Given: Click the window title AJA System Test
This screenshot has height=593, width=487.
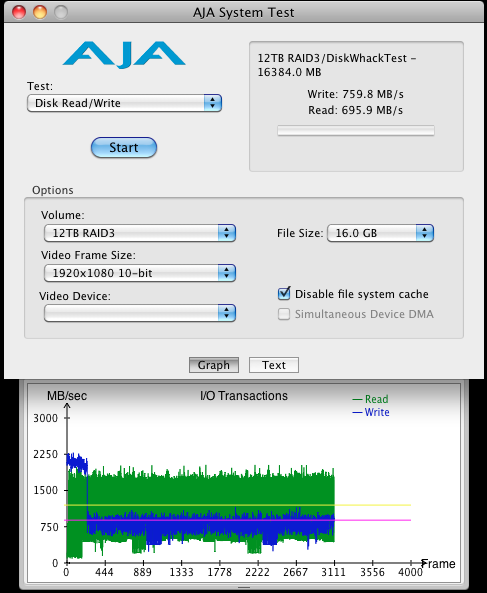Looking at the screenshot, I should click(244, 12).
